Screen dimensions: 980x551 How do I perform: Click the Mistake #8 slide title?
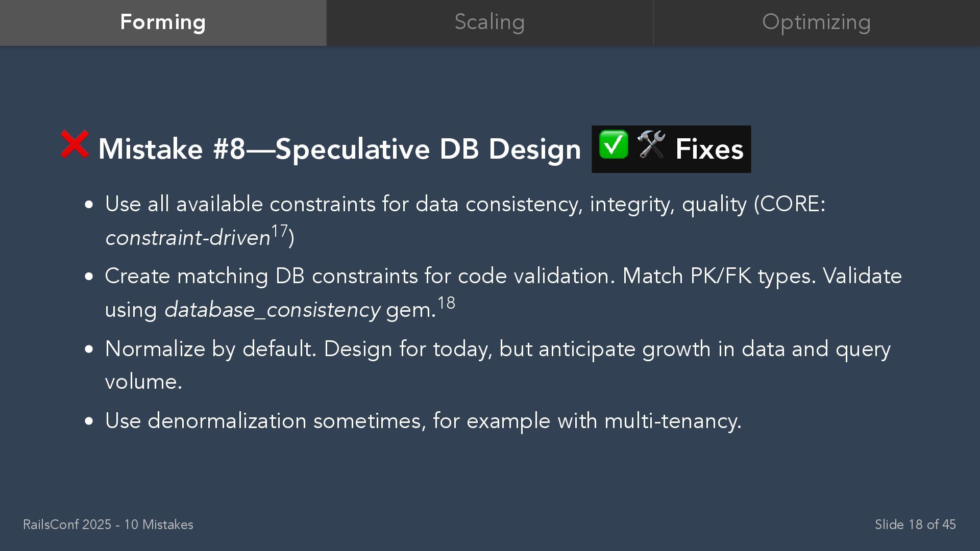[x=339, y=149]
